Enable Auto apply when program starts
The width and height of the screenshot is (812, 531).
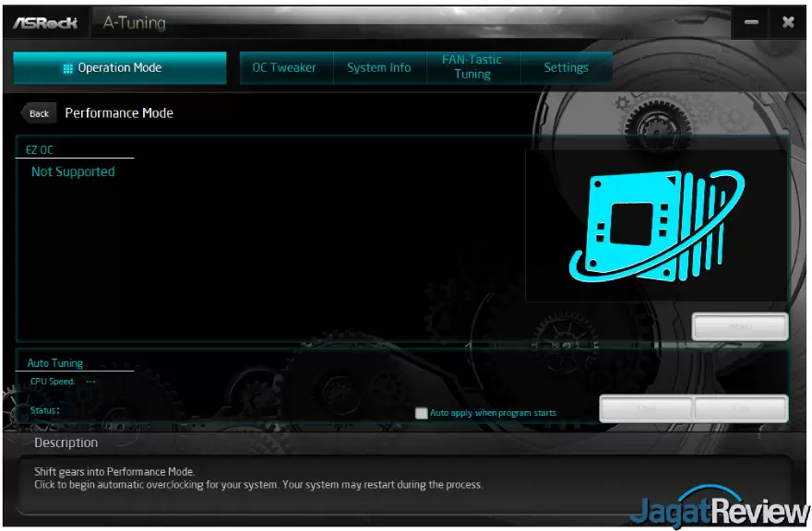click(x=422, y=413)
